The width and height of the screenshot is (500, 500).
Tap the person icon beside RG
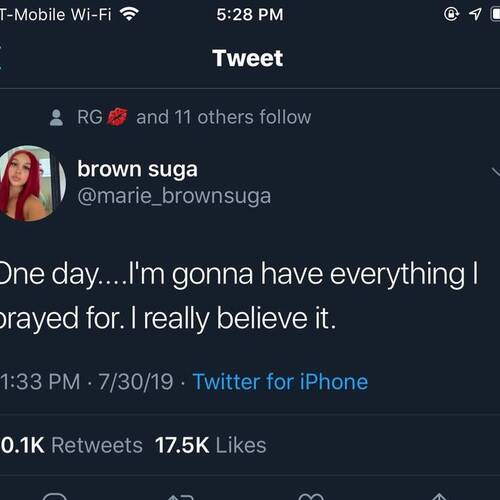point(56,117)
